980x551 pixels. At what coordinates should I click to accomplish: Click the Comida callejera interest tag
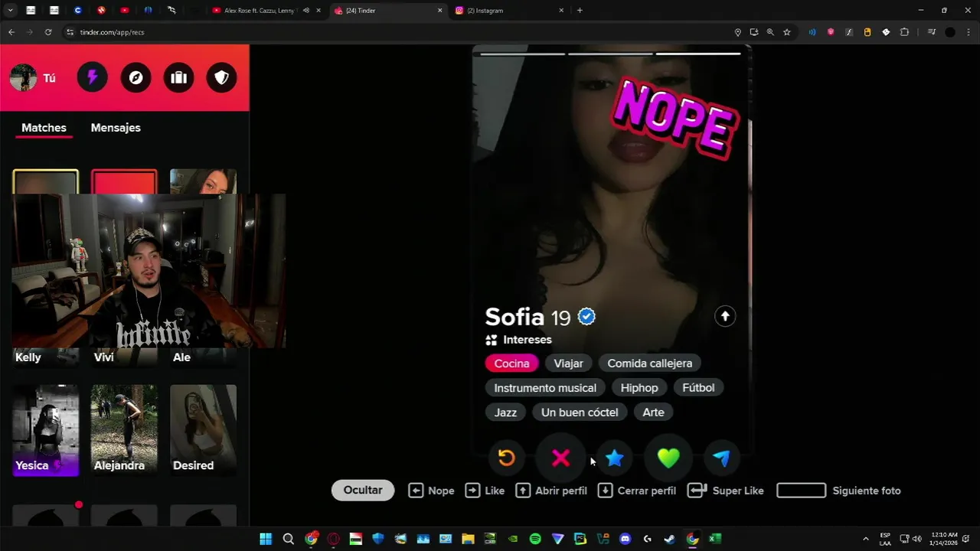click(649, 364)
